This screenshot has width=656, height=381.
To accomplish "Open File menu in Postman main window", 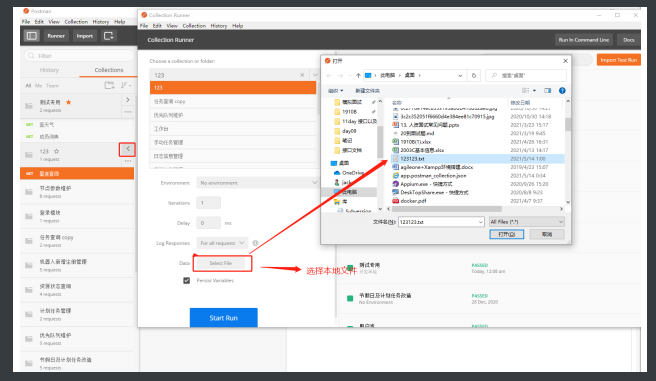I will 26,22.
